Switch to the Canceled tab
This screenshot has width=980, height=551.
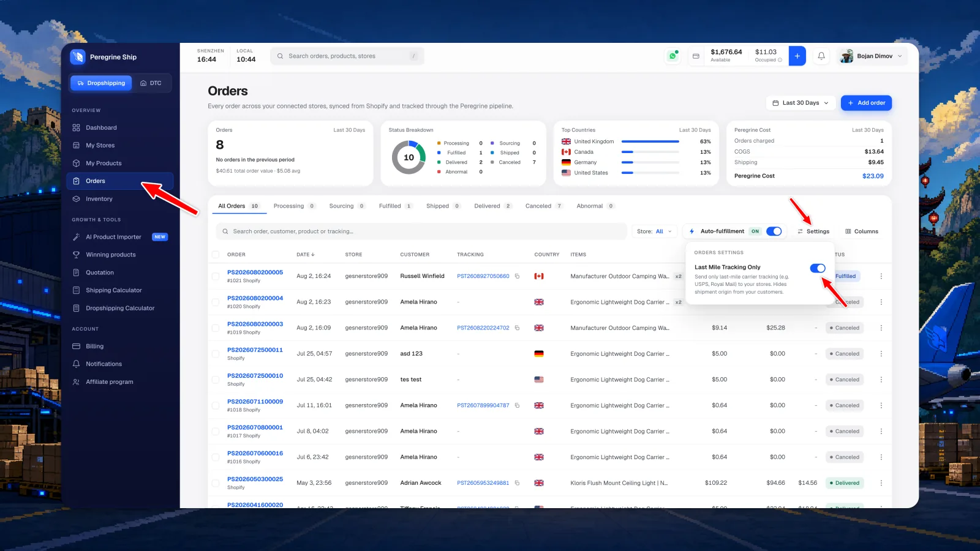(x=543, y=206)
